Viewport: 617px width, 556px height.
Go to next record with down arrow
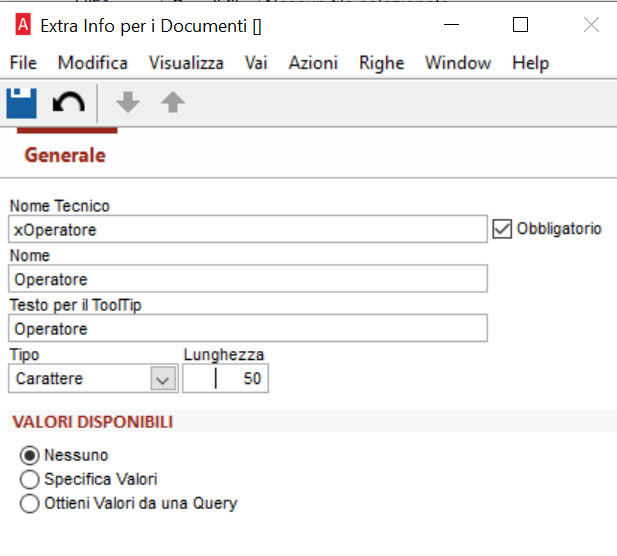pyautogui.click(x=128, y=102)
